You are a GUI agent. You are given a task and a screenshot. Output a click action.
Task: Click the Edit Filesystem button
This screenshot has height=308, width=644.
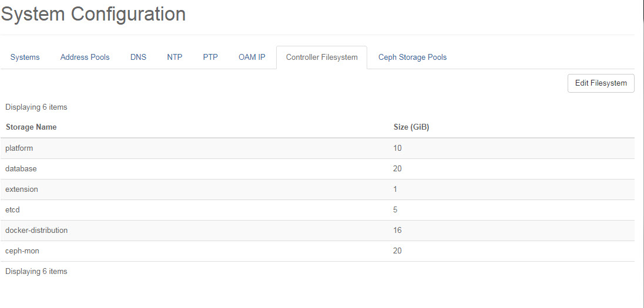tap(601, 83)
